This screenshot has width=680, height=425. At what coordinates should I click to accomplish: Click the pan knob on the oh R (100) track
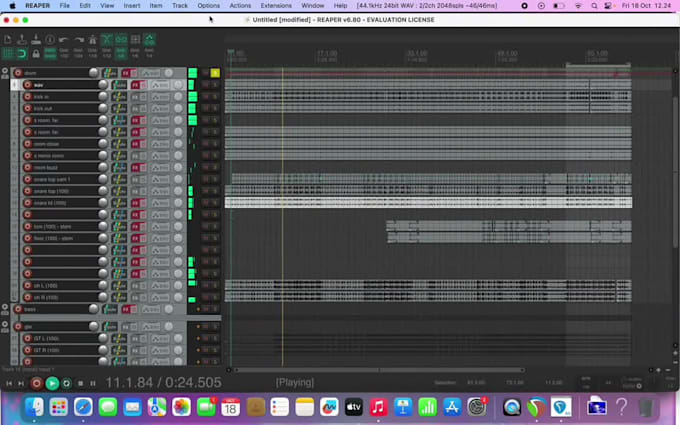(178, 298)
